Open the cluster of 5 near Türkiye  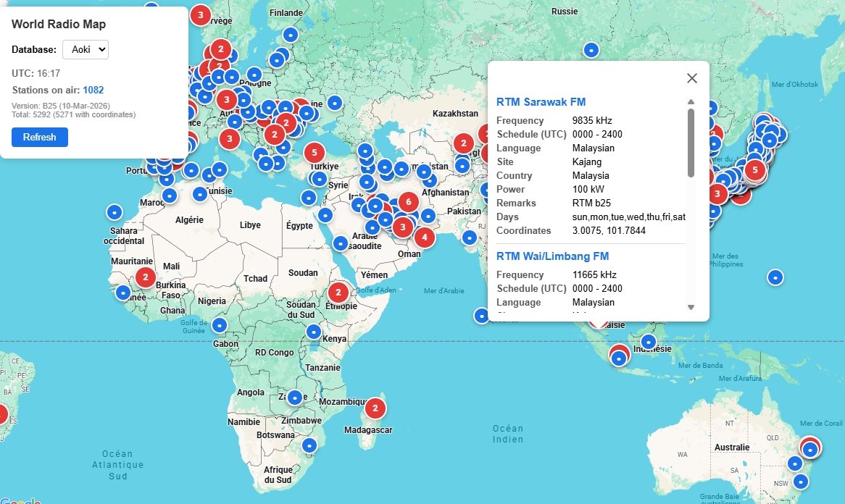coord(315,152)
